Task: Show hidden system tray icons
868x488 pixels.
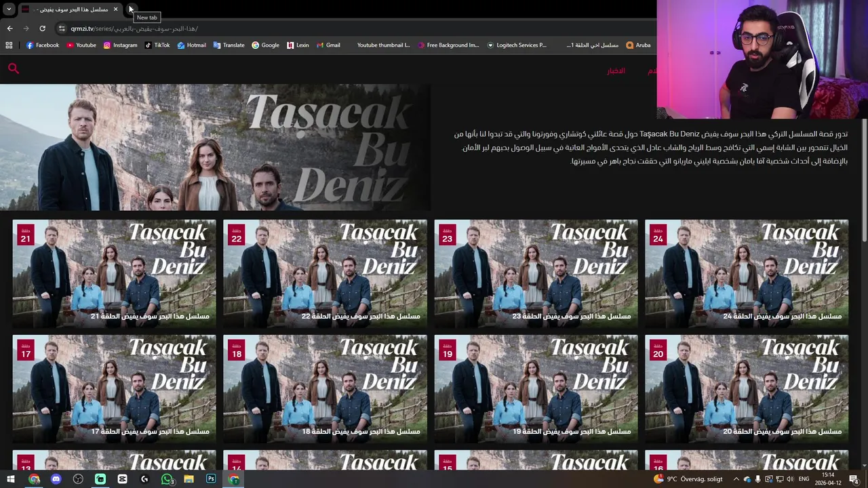Action: pos(736,479)
